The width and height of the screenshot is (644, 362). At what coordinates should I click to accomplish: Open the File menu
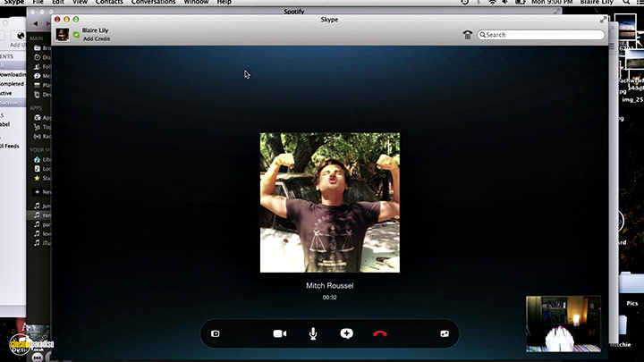click(x=38, y=2)
